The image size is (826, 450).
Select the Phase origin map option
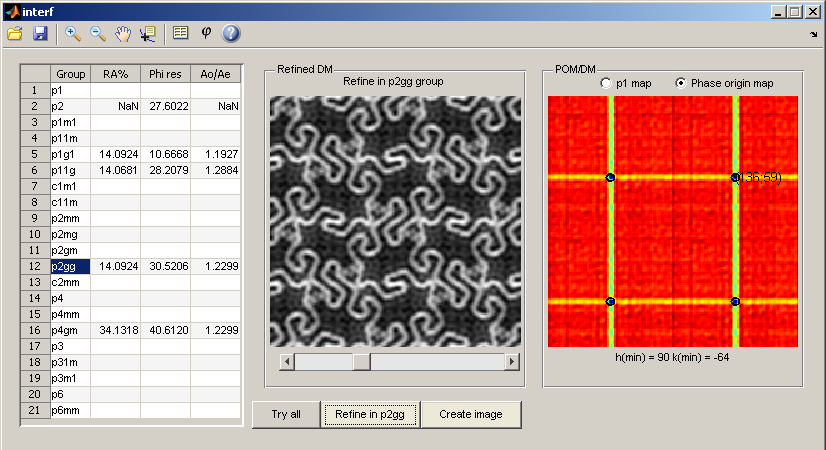pyautogui.click(x=681, y=83)
